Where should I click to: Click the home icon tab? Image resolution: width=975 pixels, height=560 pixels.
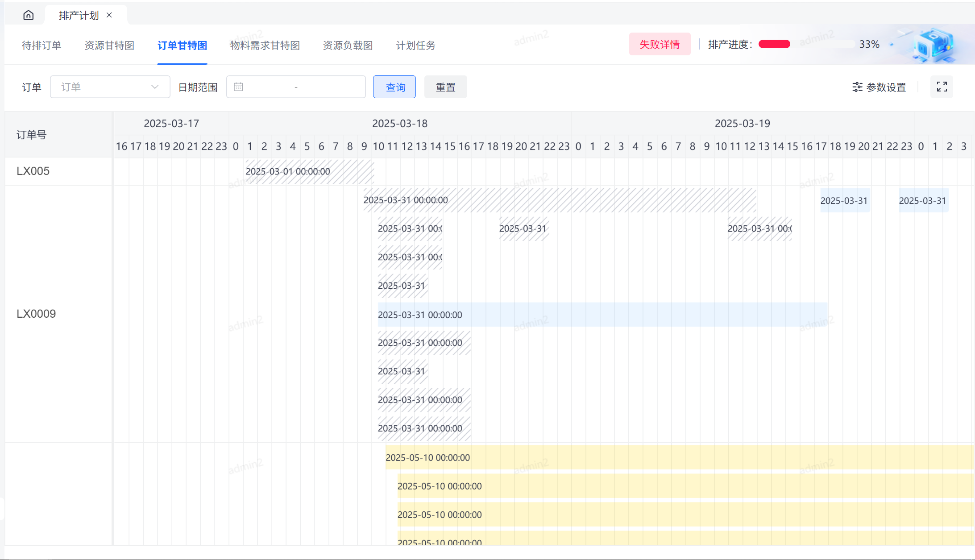(28, 16)
